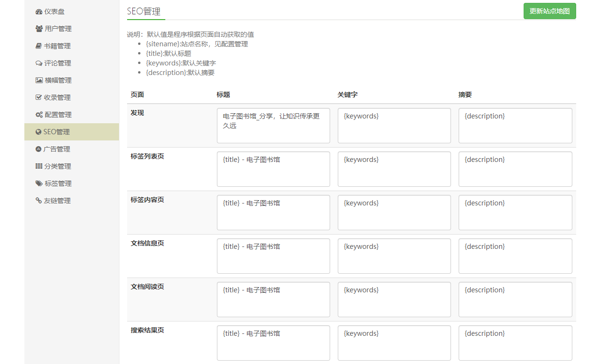Navigate to 横幅管理 page
This screenshot has width=612, height=364.
pyautogui.click(x=72, y=80)
